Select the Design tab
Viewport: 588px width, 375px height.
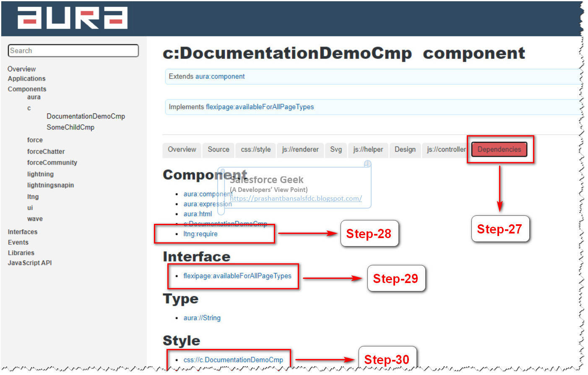(x=405, y=149)
